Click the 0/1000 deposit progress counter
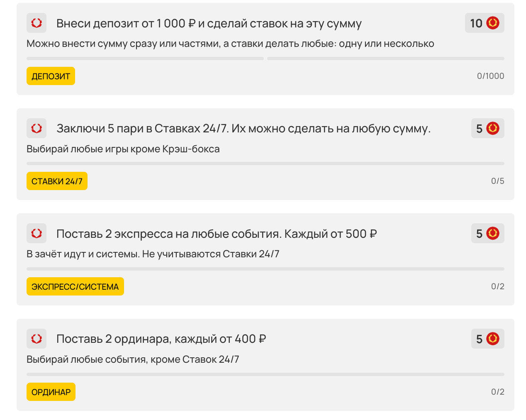The image size is (526, 420). 490,76
